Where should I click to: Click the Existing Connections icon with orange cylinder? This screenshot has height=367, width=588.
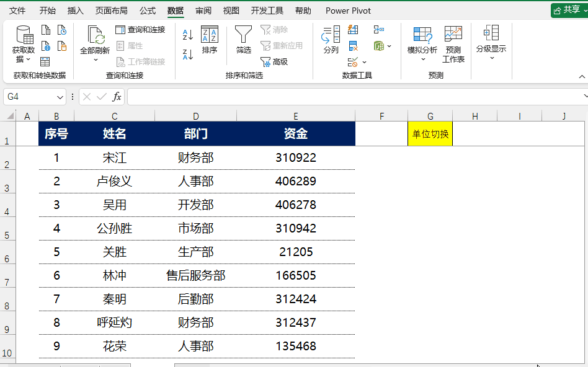[x=62, y=46]
